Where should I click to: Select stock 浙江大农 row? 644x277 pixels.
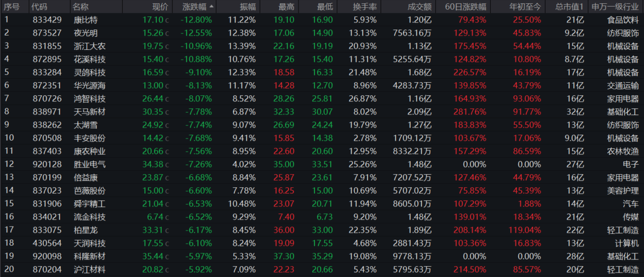pyautogui.click(x=322, y=46)
